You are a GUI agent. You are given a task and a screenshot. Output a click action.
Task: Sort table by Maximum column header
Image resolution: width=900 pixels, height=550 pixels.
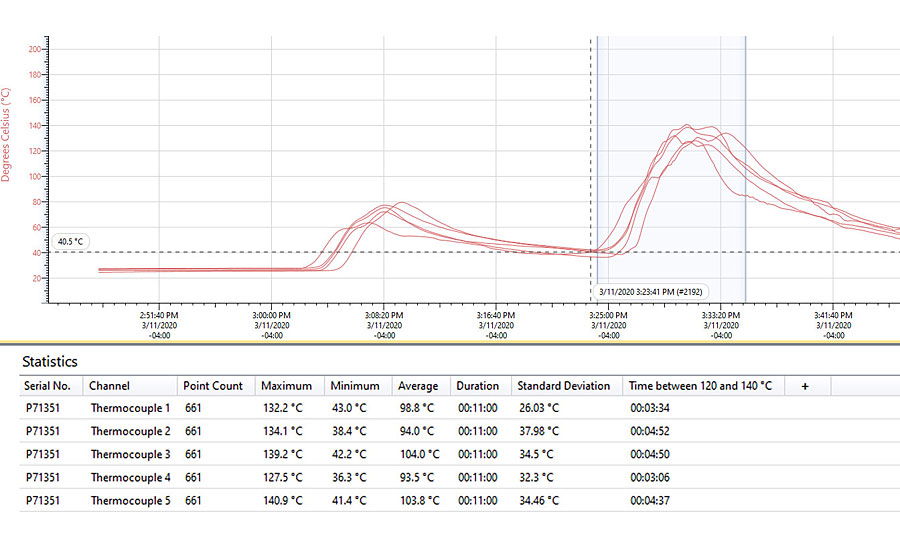click(286, 386)
